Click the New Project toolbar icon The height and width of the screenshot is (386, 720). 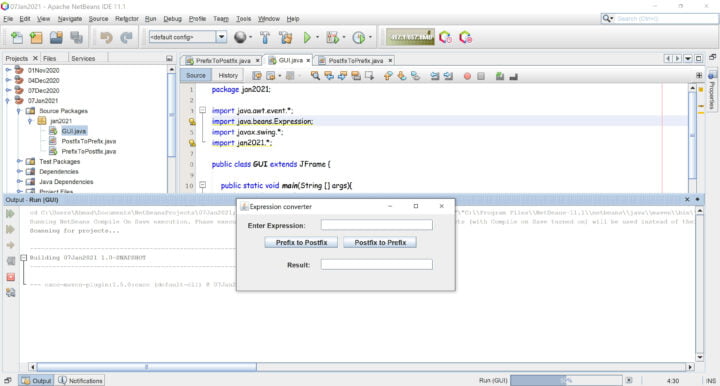coord(36,38)
